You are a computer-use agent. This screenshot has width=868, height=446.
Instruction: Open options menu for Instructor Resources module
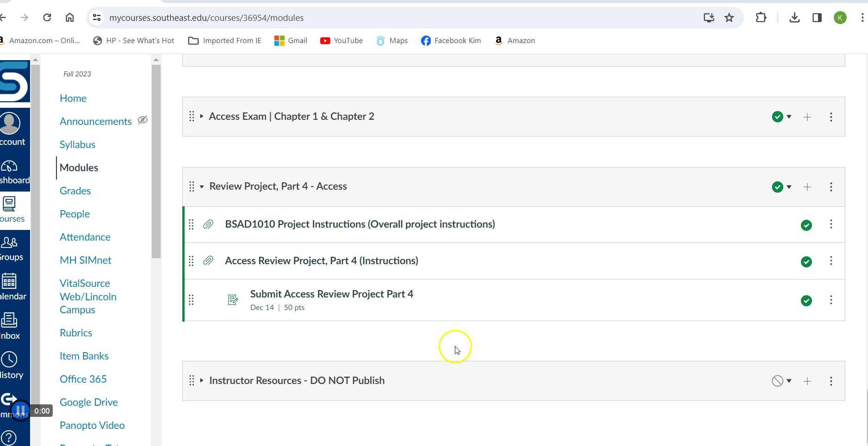coord(831,381)
